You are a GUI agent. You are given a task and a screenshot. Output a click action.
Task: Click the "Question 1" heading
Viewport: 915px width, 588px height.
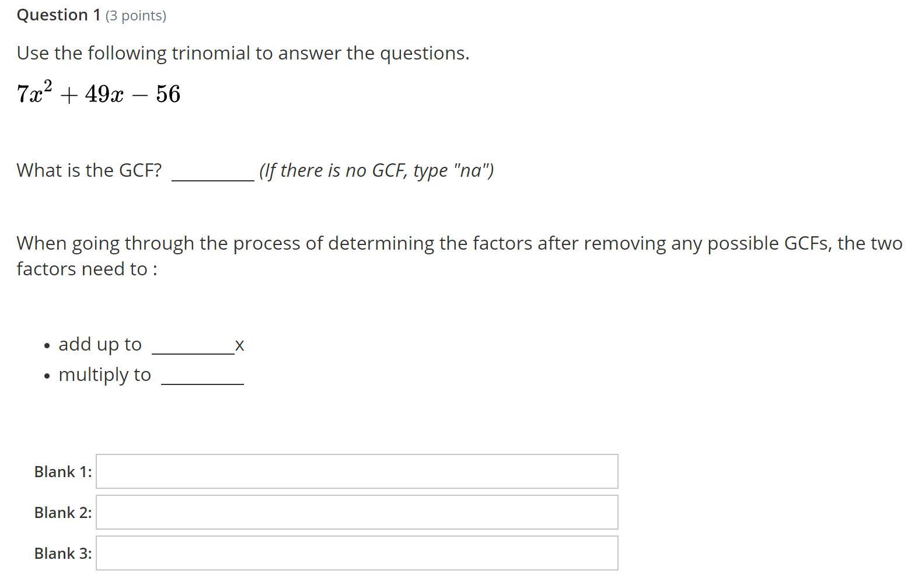[x=58, y=15]
